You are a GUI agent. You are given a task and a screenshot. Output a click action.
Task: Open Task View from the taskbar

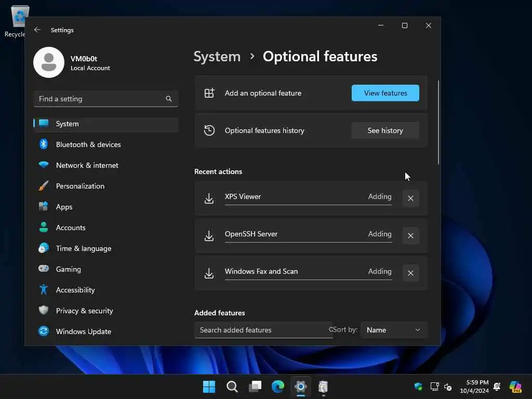coord(255,387)
